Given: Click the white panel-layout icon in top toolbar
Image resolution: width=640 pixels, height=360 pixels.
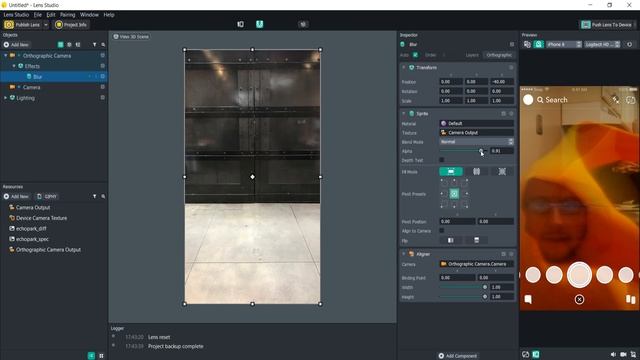Looking at the screenshot, I should pos(240,24).
